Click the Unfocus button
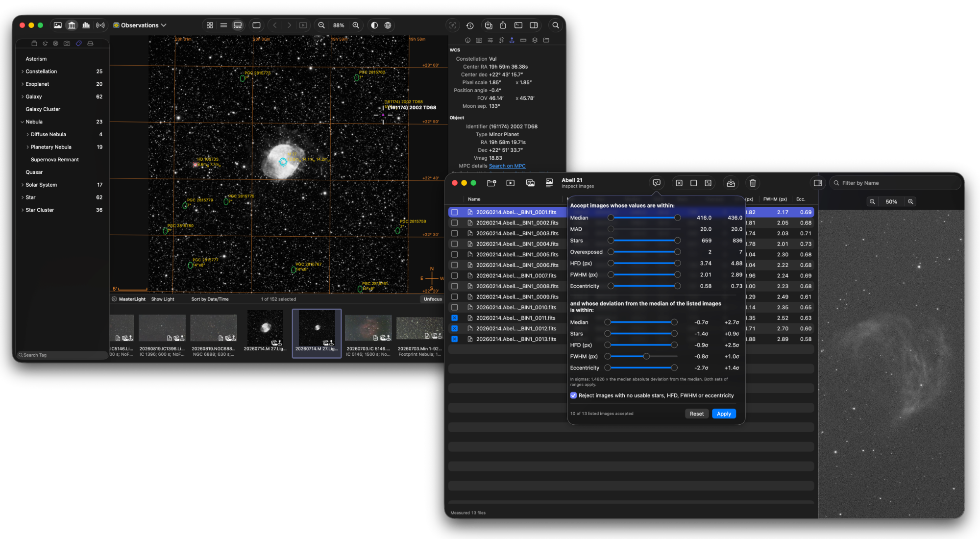980x539 pixels. [x=432, y=299]
